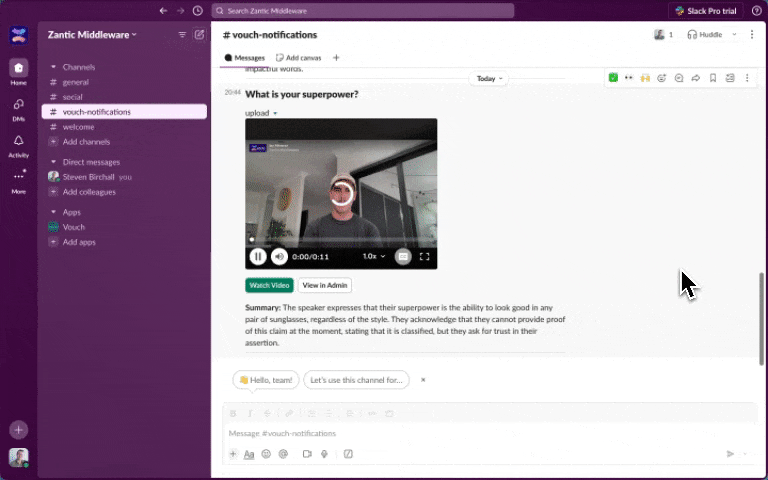This screenshot has height=480, width=768.
Task: Focus the Message #vouch-notifications input
Action: (x=490, y=433)
